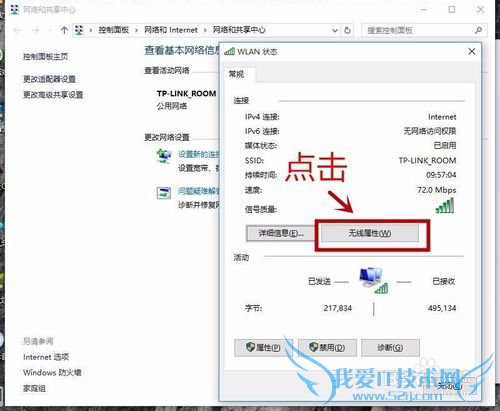Image resolution: width=500 pixels, height=411 pixels.
Task: Click the window icon in main title bar
Action: pyautogui.click(x=15, y=10)
